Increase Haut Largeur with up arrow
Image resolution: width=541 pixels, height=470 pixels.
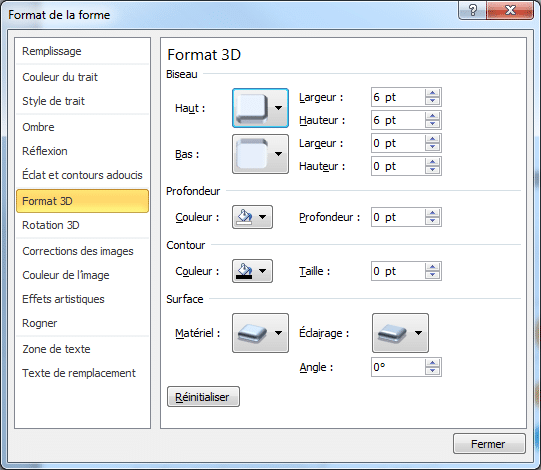(x=432, y=93)
